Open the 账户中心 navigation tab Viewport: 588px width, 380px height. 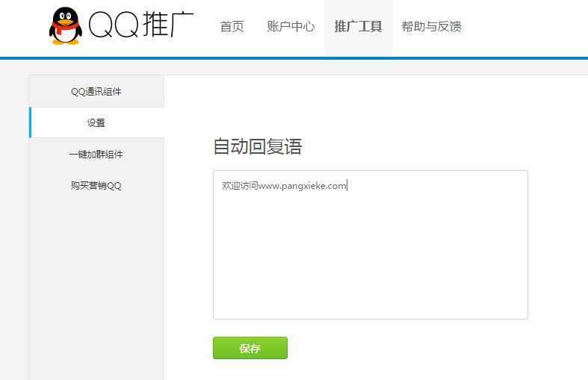pyautogui.click(x=291, y=27)
